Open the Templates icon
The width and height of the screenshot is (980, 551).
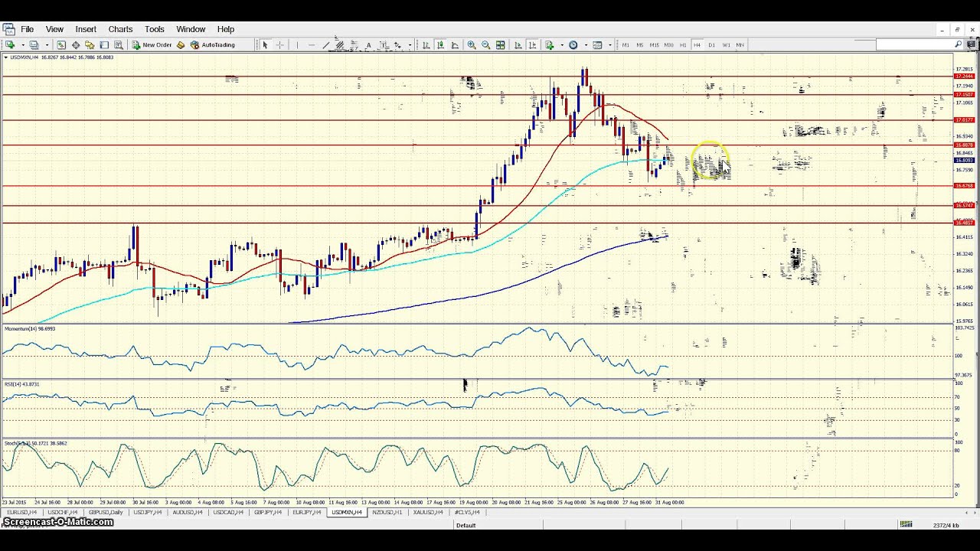coord(597,45)
